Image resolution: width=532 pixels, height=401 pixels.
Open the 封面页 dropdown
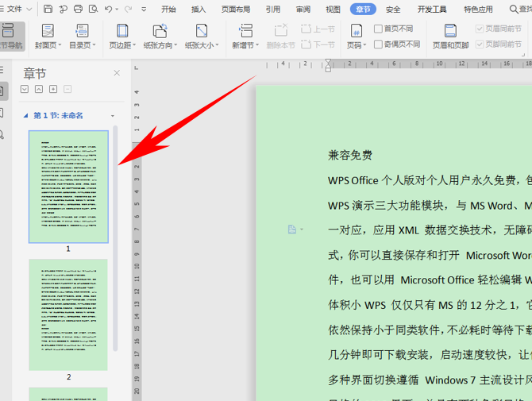click(48, 37)
